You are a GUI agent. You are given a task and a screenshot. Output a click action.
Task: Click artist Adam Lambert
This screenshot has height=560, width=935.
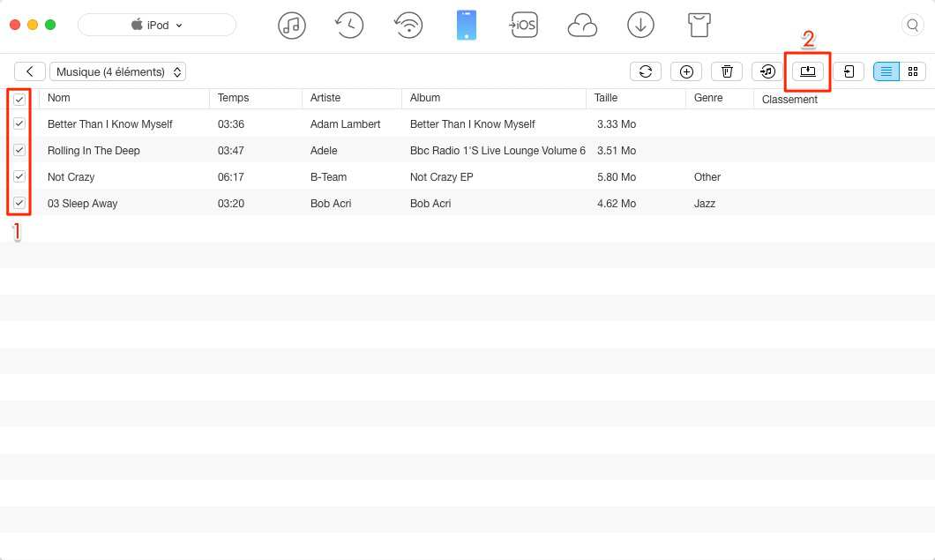pyautogui.click(x=345, y=124)
